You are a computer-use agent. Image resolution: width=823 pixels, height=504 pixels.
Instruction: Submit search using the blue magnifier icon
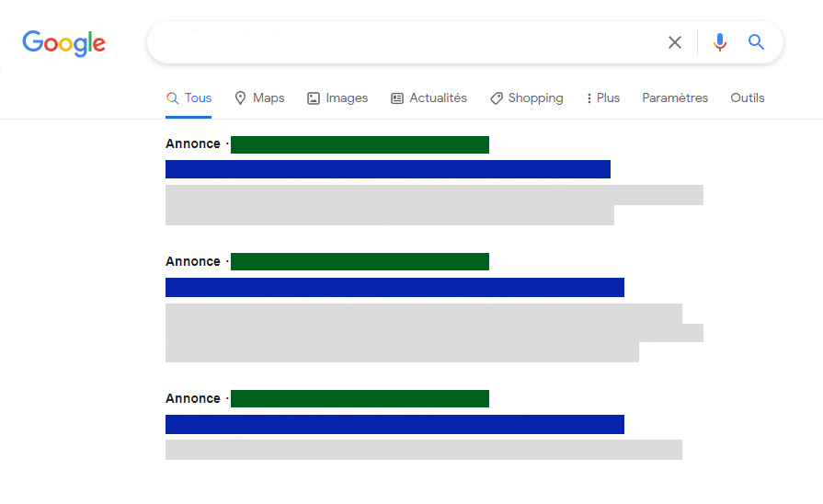click(756, 42)
